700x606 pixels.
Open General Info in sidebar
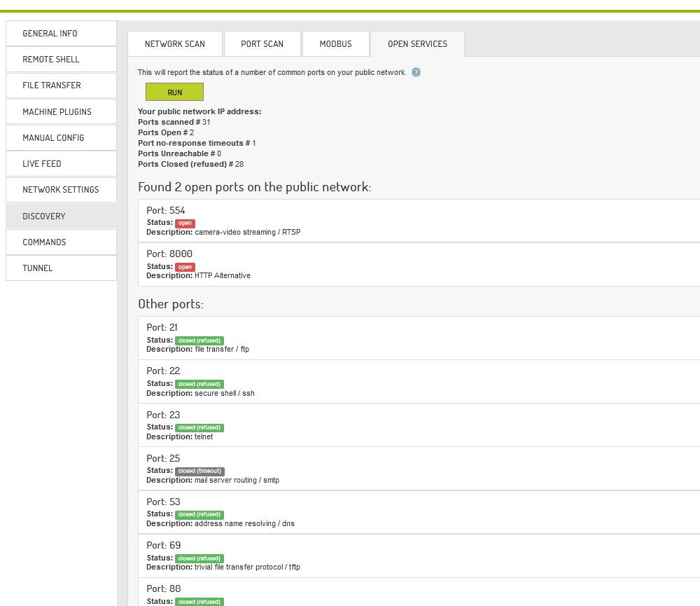coord(61,34)
